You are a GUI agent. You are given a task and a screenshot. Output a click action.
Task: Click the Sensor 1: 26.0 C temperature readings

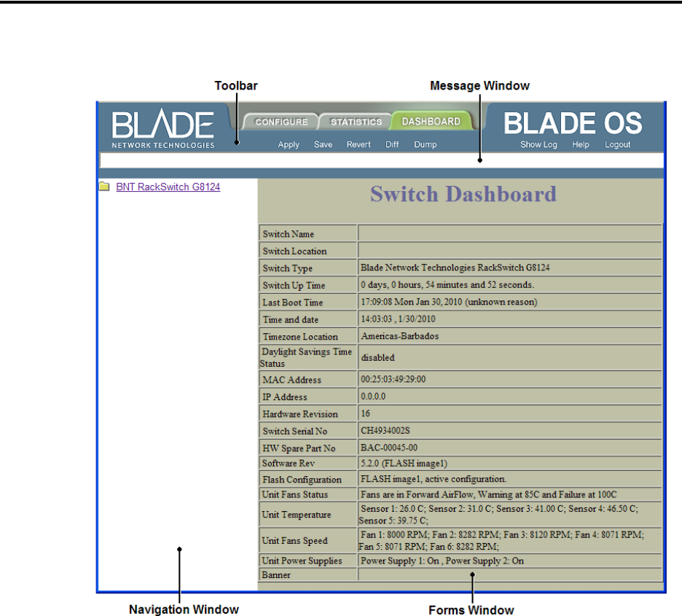coord(498,515)
